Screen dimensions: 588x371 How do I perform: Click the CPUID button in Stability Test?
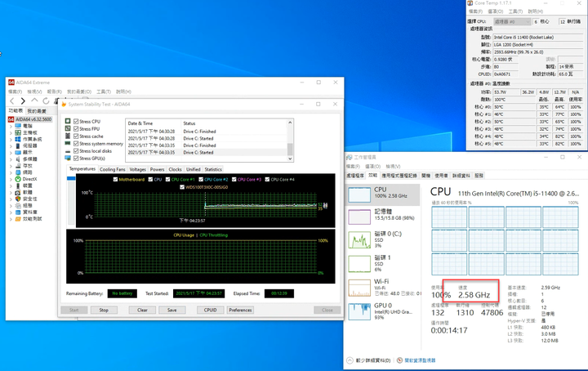pyautogui.click(x=211, y=310)
